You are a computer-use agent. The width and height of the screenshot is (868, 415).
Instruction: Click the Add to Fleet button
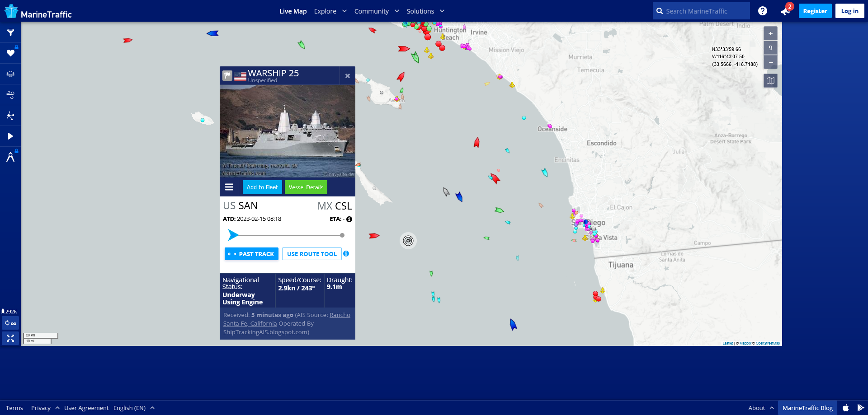(262, 187)
